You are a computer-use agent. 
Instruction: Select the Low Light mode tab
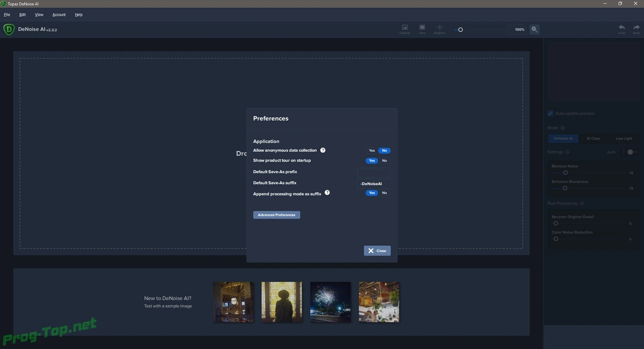click(x=624, y=139)
